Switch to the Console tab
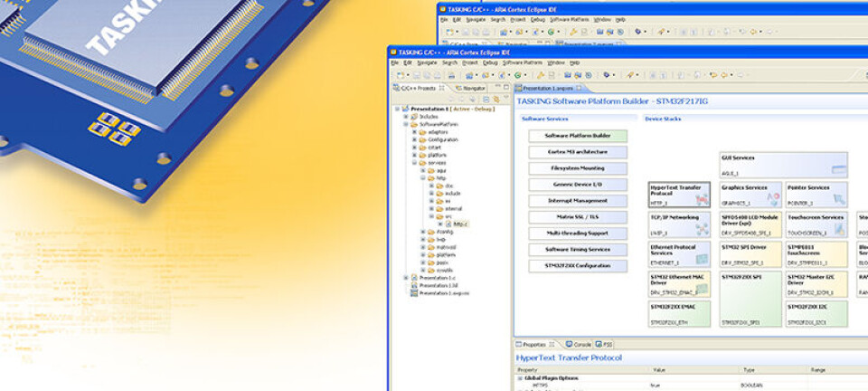This screenshot has width=868, height=391. [x=579, y=345]
